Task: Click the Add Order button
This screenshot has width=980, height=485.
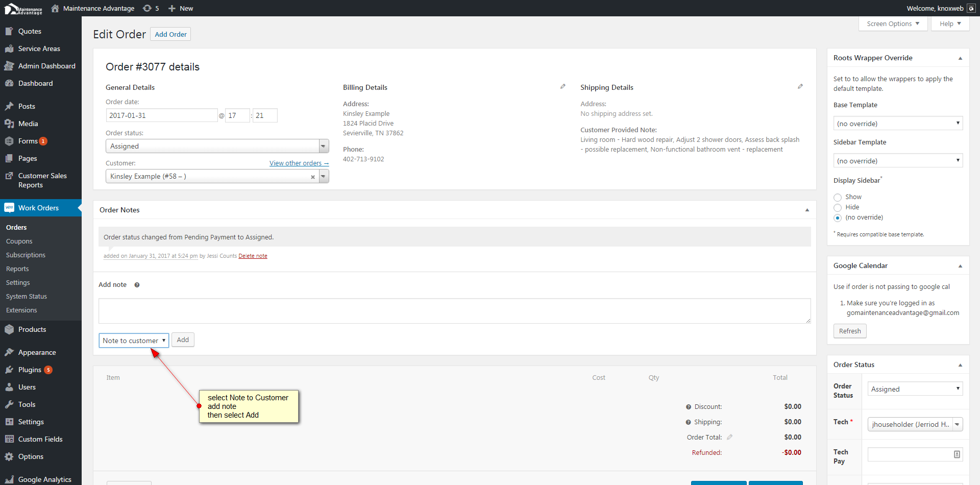Action: 170,34
